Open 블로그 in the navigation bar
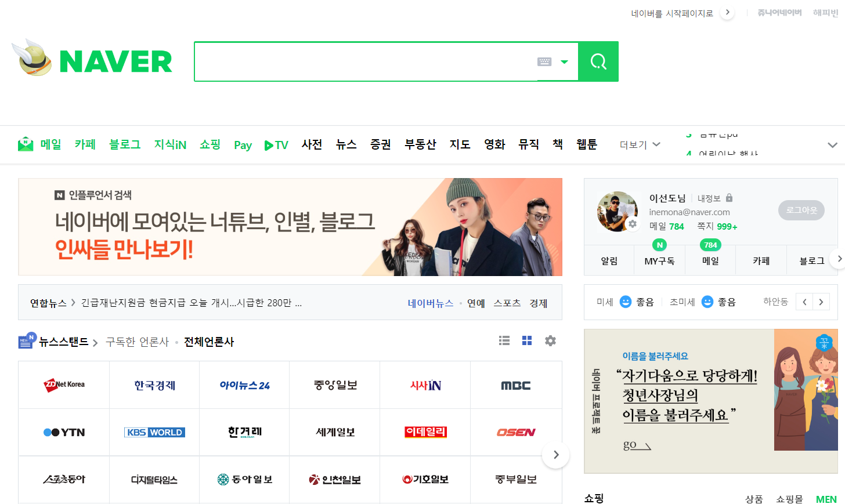 (x=125, y=144)
